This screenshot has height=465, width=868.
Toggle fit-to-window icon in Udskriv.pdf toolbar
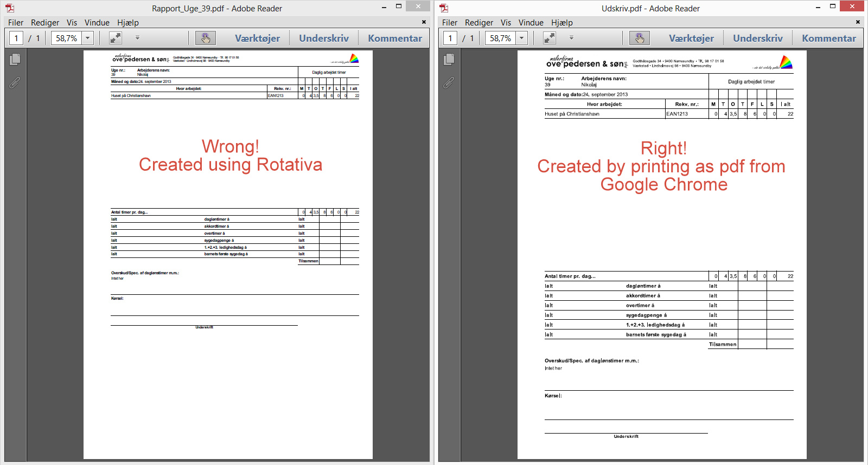click(x=550, y=38)
